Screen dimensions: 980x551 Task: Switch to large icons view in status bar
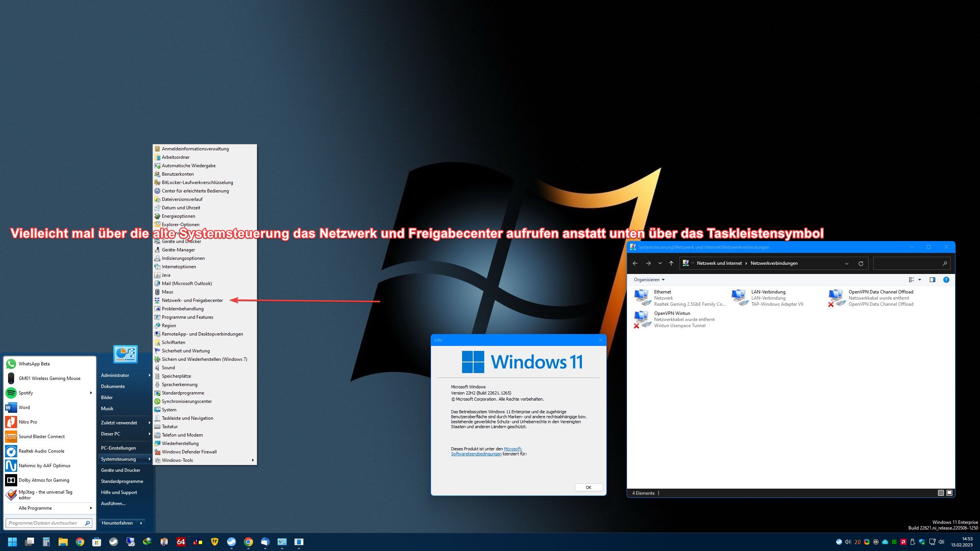[949, 493]
